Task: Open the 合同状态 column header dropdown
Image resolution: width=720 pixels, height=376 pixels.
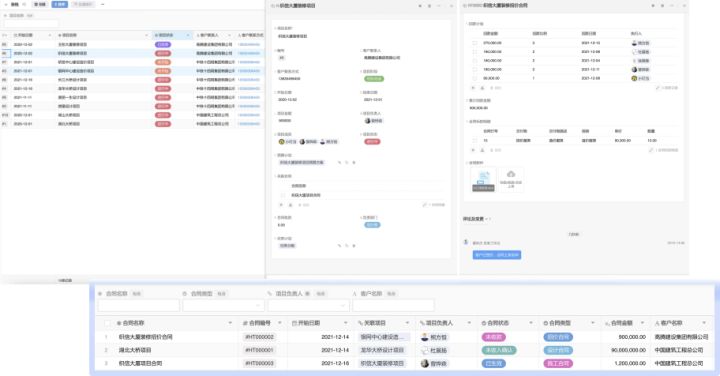Action: click(x=531, y=323)
